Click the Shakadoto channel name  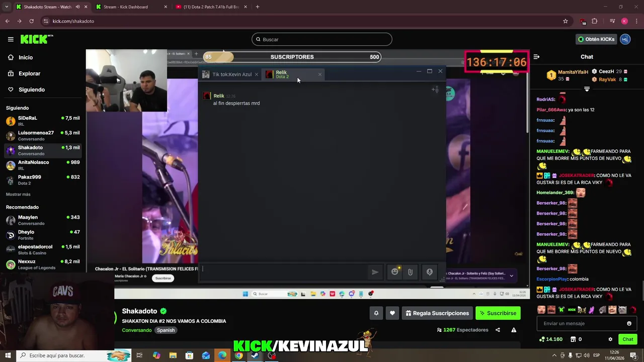139,311
